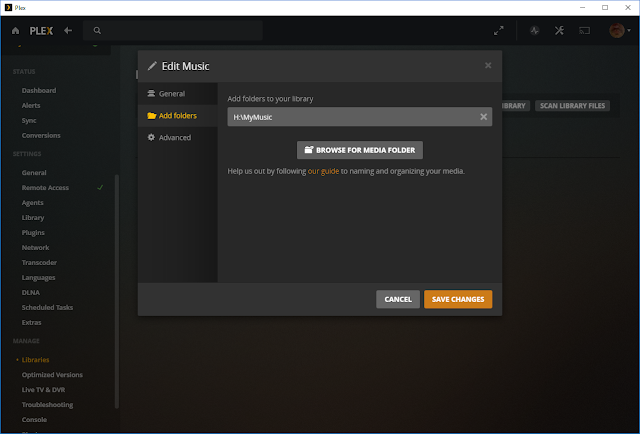Open the activity pulse icon
This screenshot has height=434, width=640.
click(x=534, y=31)
